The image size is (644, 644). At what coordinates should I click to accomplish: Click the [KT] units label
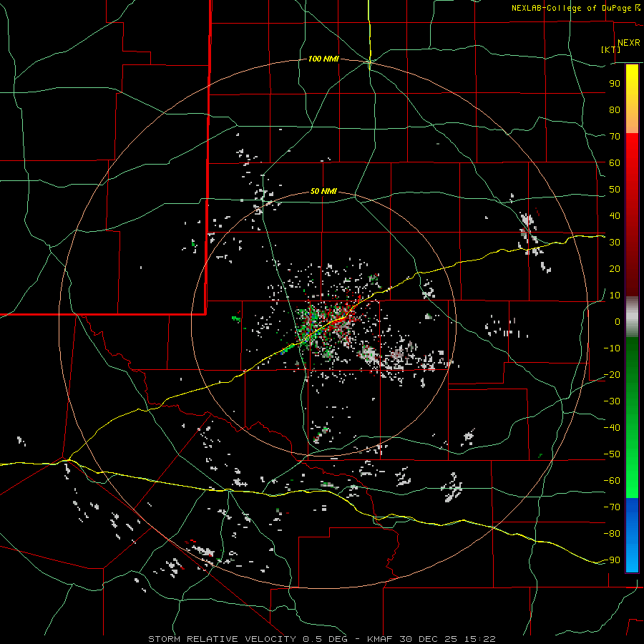(x=611, y=49)
